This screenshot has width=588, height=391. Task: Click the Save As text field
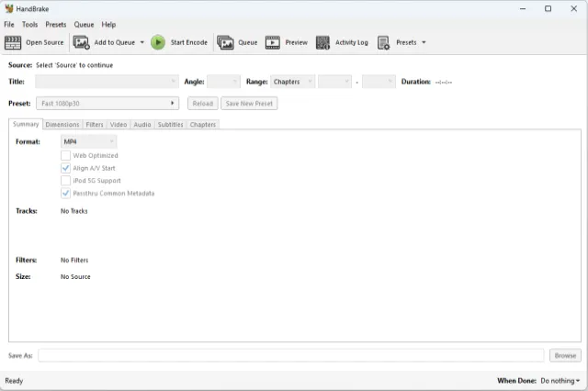point(291,355)
